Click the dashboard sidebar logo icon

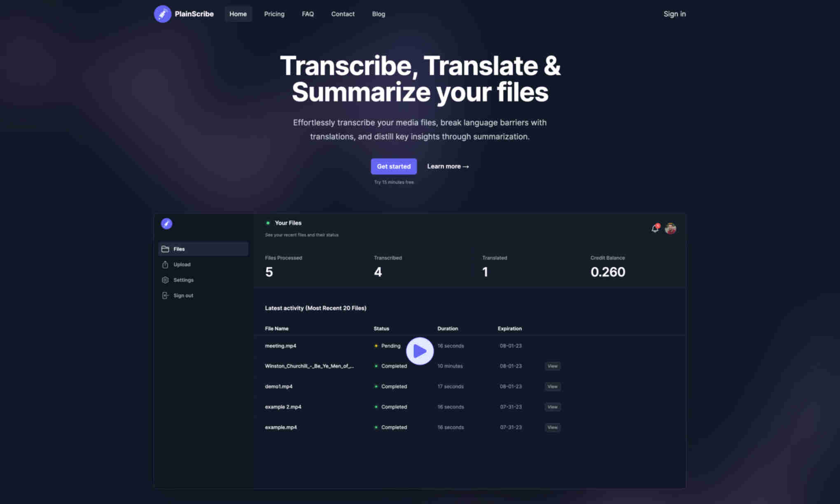pyautogui.click(x=166, y=224)
